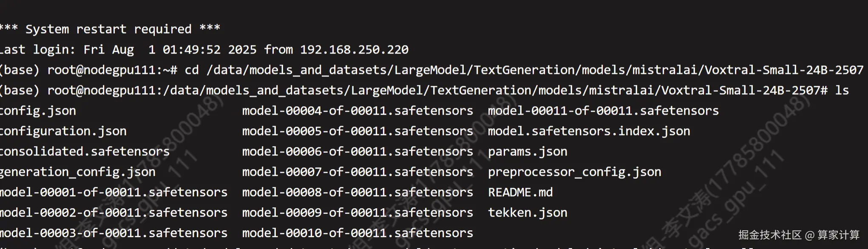Viewport: 868px width, 249px height.
Task: Click the config.json filename
Action: pyautogui.click(x=38, y=111)
